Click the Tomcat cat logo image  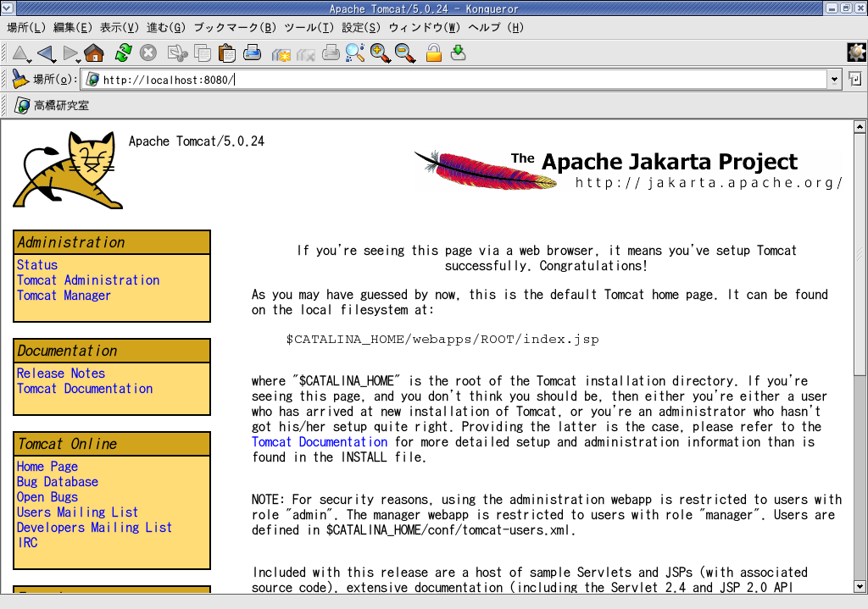click(68, 170)
